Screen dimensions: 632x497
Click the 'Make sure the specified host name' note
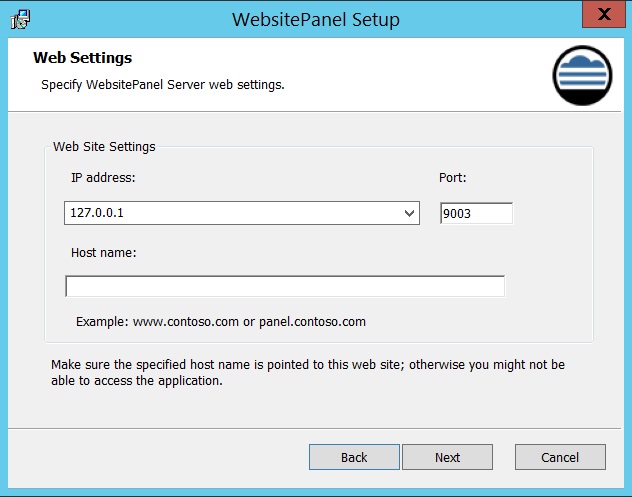click(x=308, y=372)
